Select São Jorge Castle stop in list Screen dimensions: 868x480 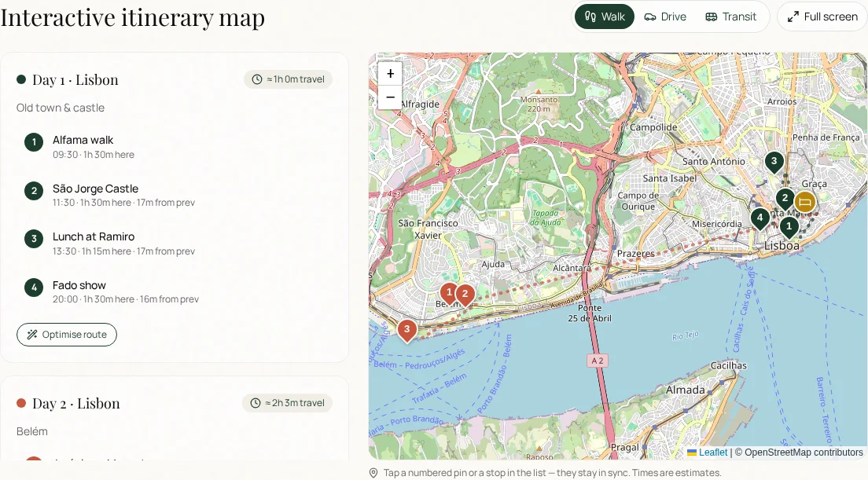point(175,195)
